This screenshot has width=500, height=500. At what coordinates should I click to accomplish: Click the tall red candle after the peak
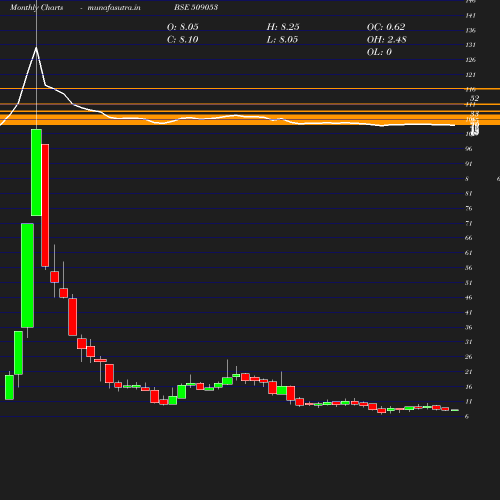click(x=45, y=205)
